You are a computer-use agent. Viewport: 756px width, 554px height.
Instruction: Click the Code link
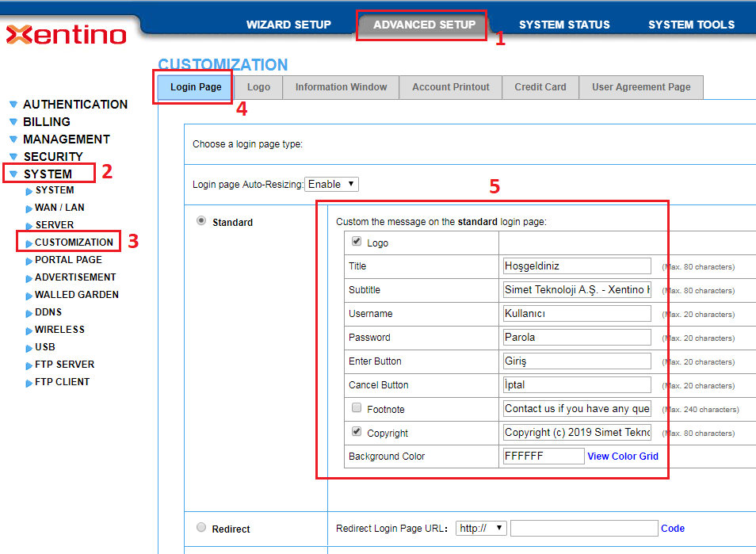click(x=673, y=528)
